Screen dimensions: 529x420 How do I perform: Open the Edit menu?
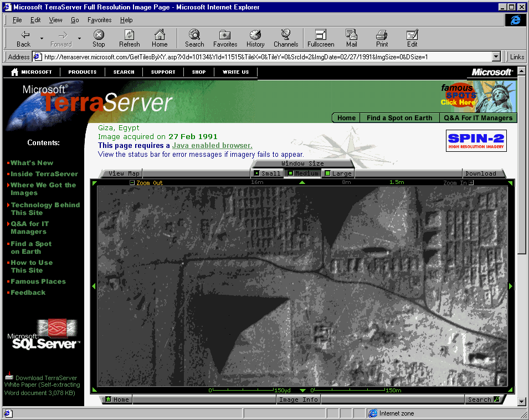pyautogui.click(x=35, y=20)
